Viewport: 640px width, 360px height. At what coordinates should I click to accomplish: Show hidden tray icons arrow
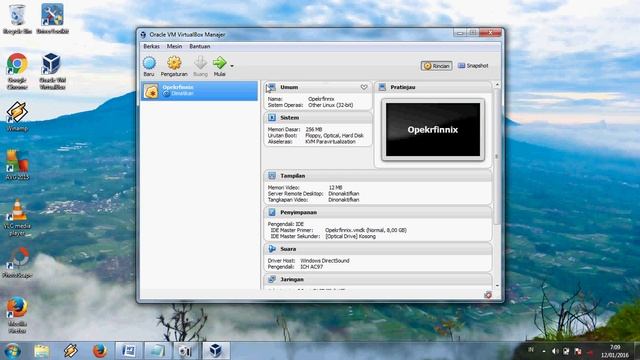(544, 351)
